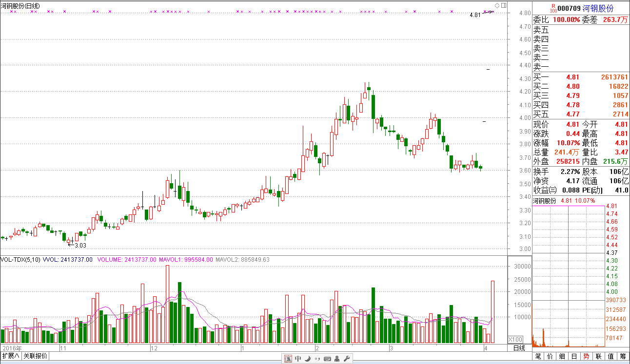Image resolution: width=630 pixels, height=364 pixels.
Task: Click the stock name 河钢股份 link
Action: 598,9
